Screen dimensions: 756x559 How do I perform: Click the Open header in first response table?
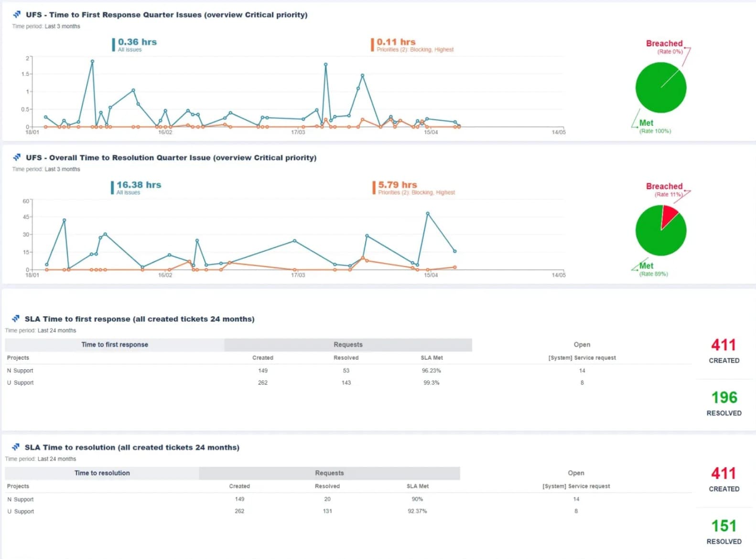582,344
